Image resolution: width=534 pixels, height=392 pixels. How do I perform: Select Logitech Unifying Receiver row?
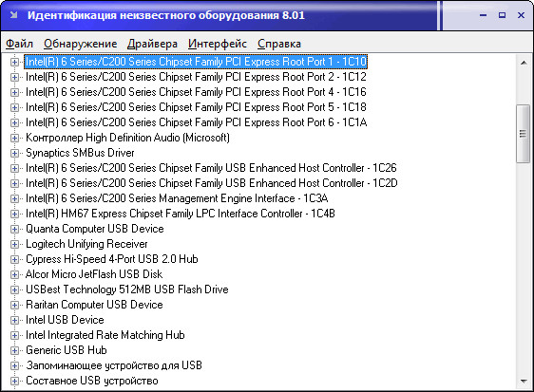[x=86, y=244]
